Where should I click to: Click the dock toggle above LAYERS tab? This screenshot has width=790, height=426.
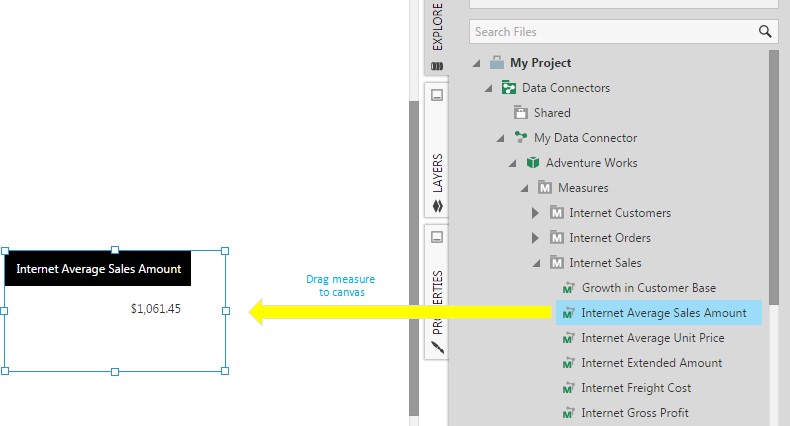pyautogui.click(x=437, y=95)
